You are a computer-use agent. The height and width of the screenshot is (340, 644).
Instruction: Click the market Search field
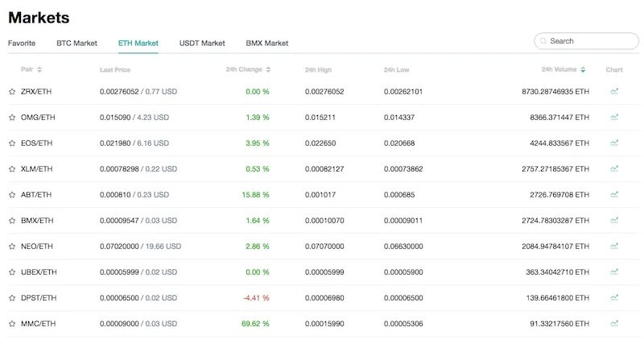point(587,41)
